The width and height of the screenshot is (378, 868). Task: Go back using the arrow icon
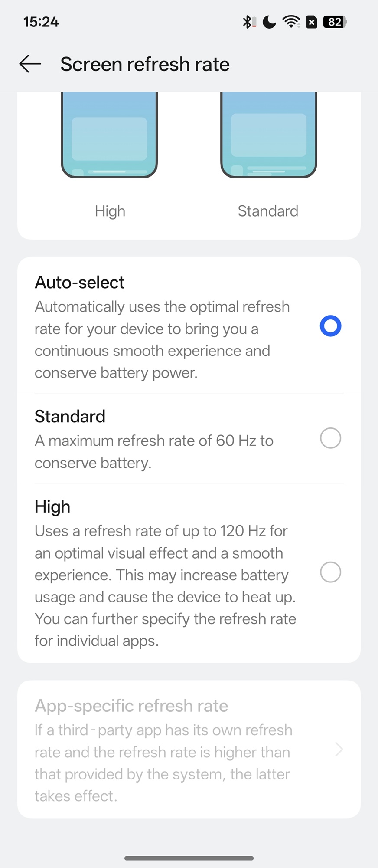(x=30, y=64)
